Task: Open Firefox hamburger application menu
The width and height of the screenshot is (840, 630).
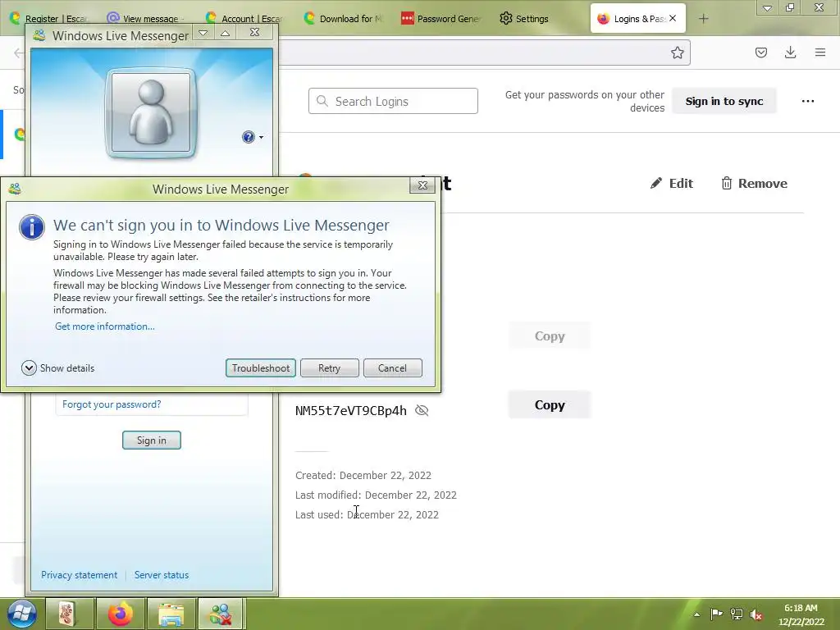Action: click(820, 52)
